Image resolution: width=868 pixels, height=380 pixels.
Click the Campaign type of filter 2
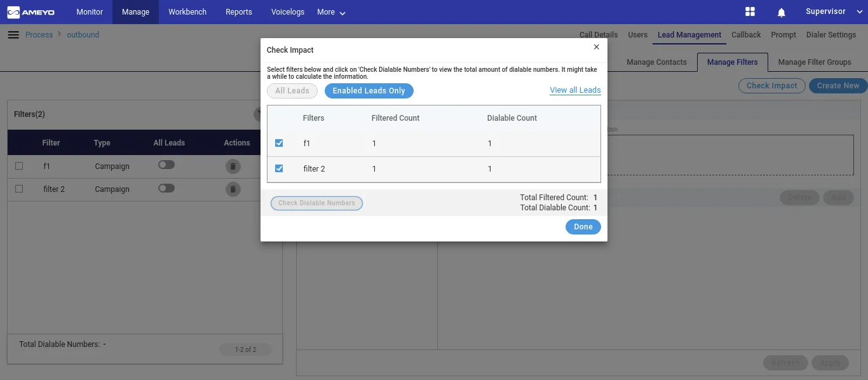pos(112,189)
